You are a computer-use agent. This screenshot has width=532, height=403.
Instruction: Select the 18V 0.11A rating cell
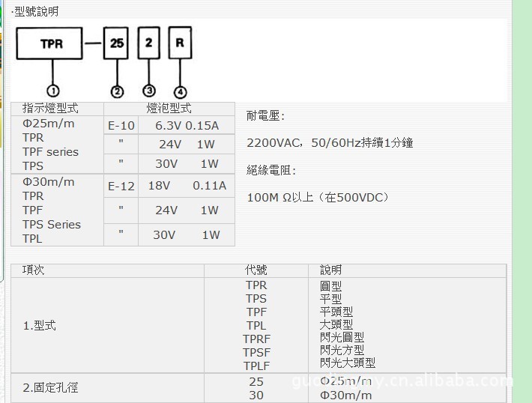pyautogui.click(x=187, y=186)
